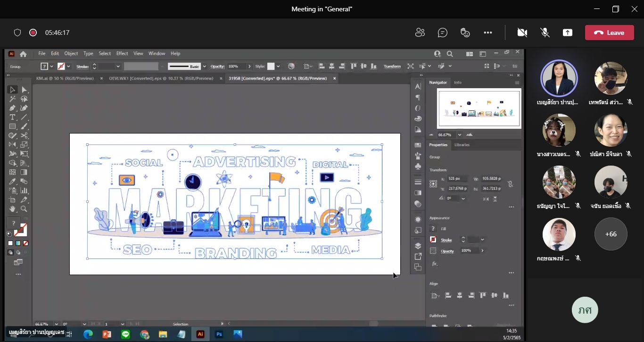Viewport: 644px width, 342px height.
Task: Flip selection horizontally in Transform section
Action: pyautogui.click(x=486, y=199)
